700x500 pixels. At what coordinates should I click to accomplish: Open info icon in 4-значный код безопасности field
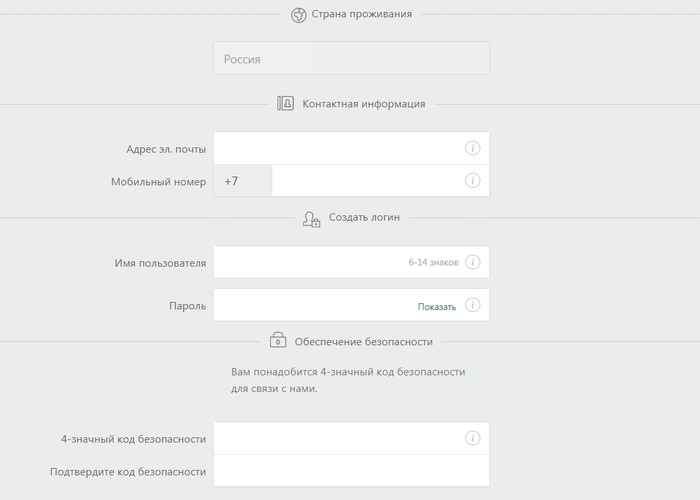click(472, 438)
